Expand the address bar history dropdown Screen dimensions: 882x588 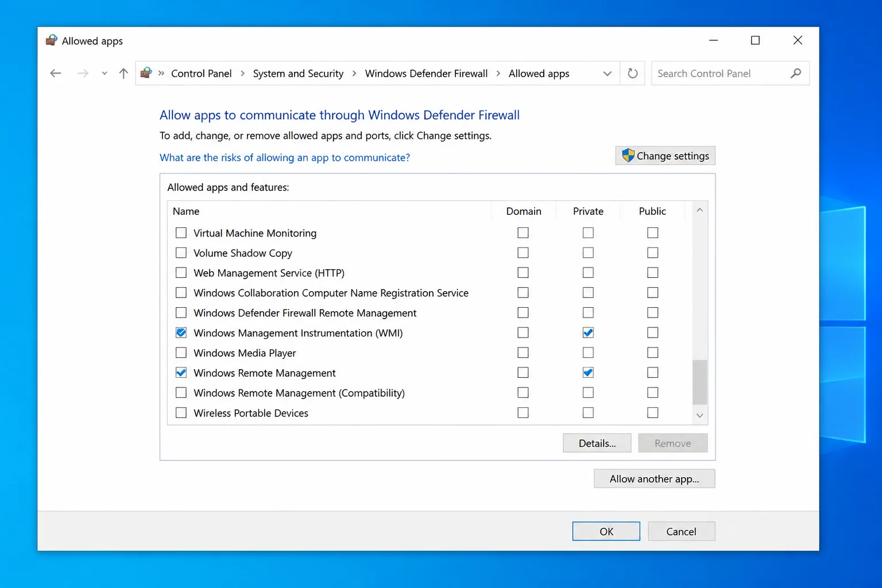[x=608, y=73]
